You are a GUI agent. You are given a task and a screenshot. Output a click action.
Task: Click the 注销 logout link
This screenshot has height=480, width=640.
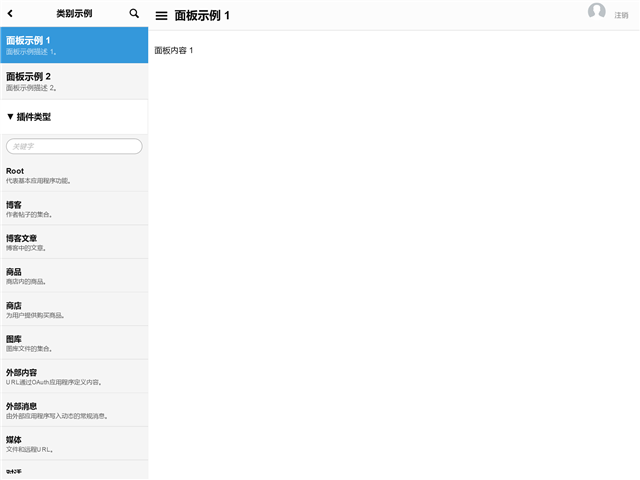pyautogui.click(x=621, y=16)
